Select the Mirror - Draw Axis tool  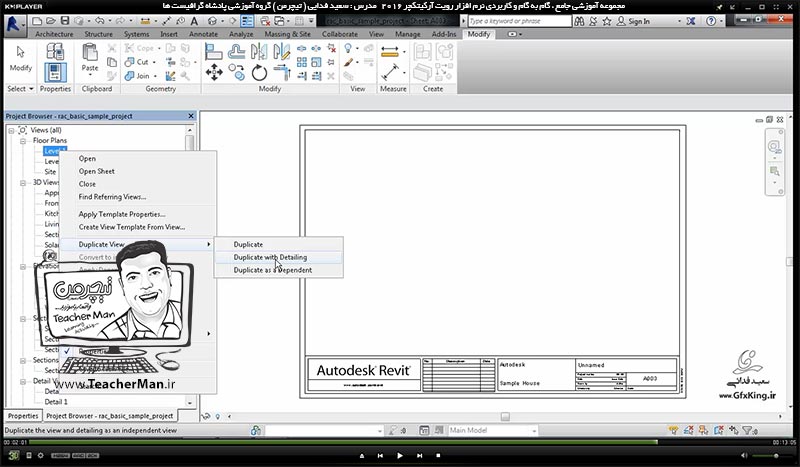point(281,52)
